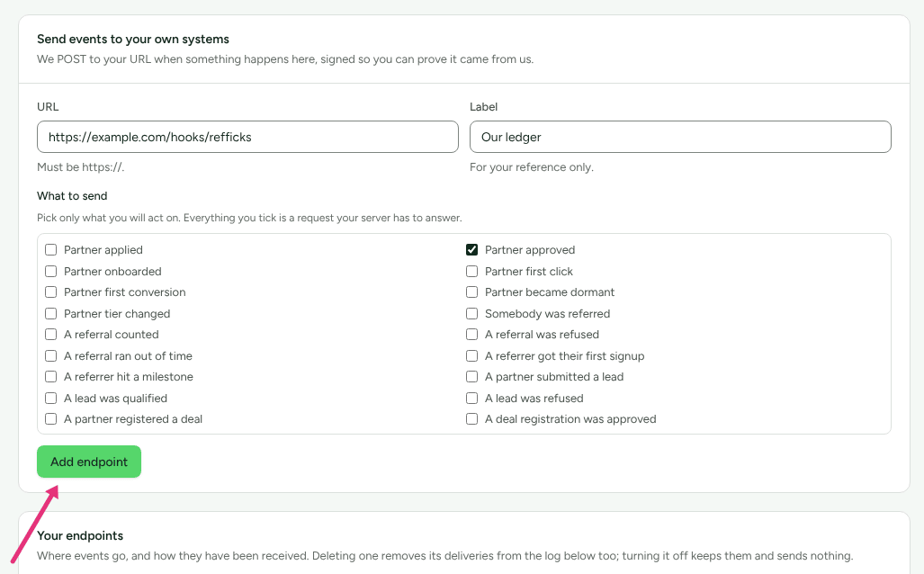
Task: Select the Partner first conversion checkbox
Action: point(51,292)
